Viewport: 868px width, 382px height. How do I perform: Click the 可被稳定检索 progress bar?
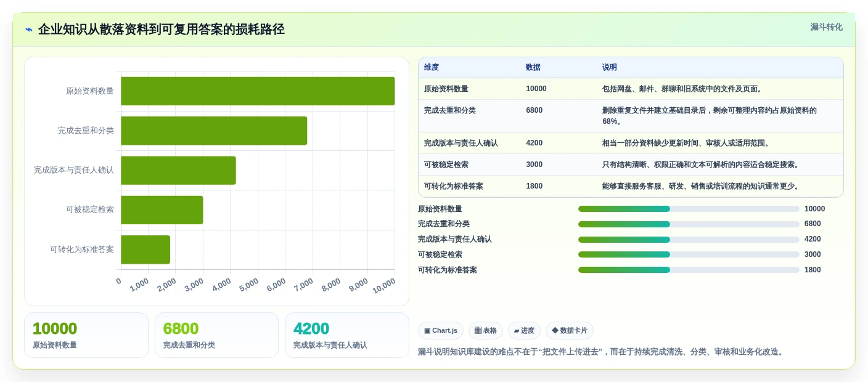click(689, 254)
